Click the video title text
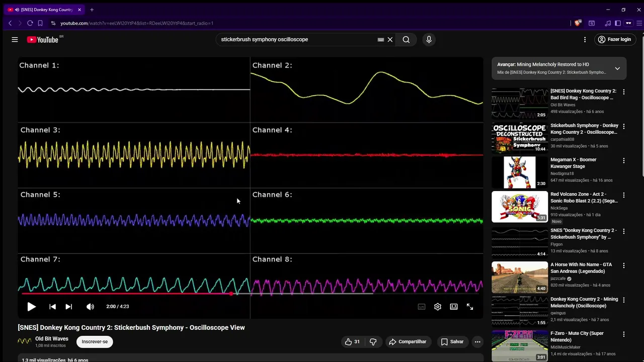The image size is (644, 362). point(131,327)
